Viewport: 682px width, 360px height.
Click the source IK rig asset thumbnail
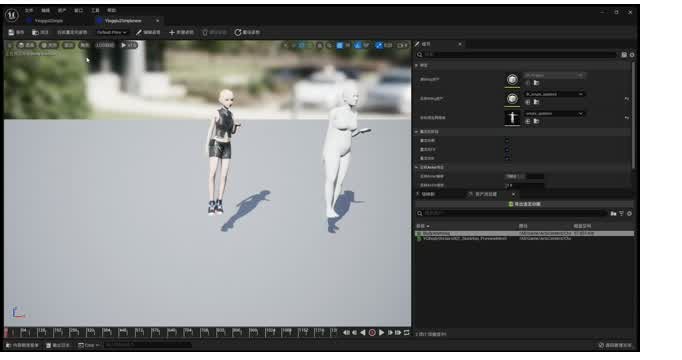(512, 80)
